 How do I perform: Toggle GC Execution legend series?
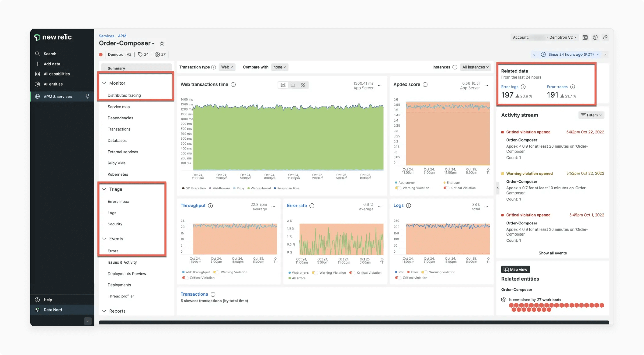[194, 188]
